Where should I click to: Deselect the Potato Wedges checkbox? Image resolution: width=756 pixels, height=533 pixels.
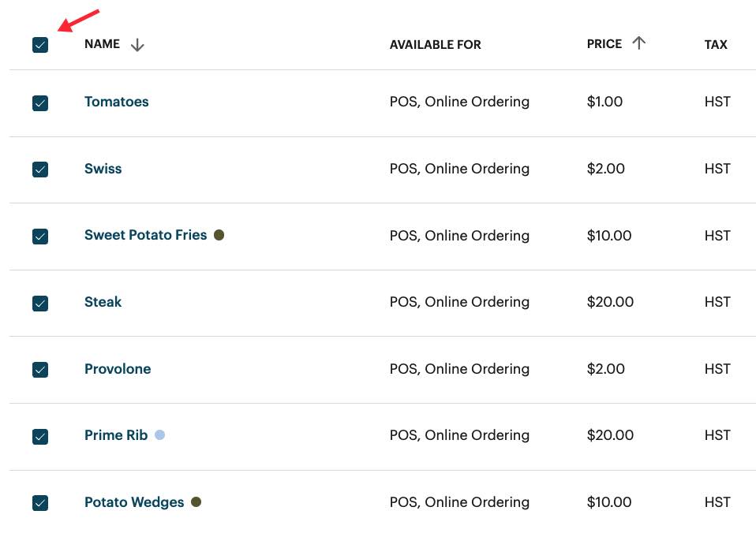point(40,502)
